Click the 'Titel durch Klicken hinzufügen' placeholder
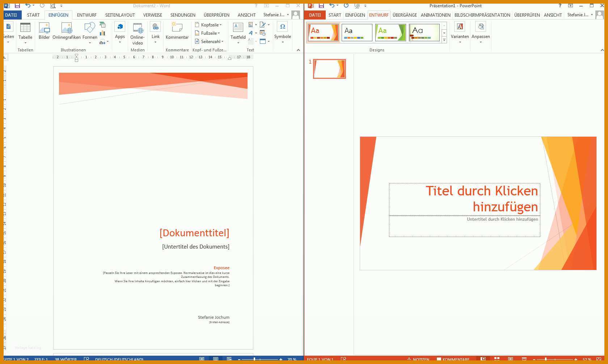This screenshot has height=364, width=608. point(465,199)
